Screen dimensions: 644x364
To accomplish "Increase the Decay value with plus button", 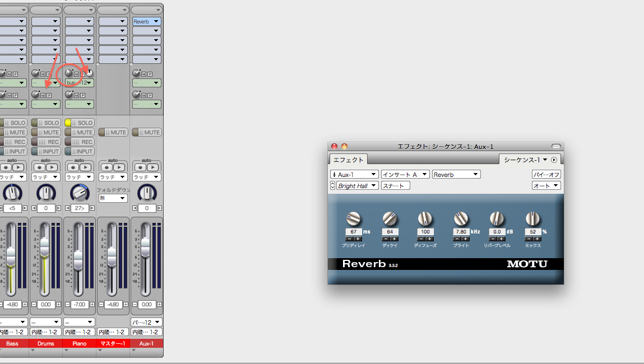I will (x=394, y=239).
